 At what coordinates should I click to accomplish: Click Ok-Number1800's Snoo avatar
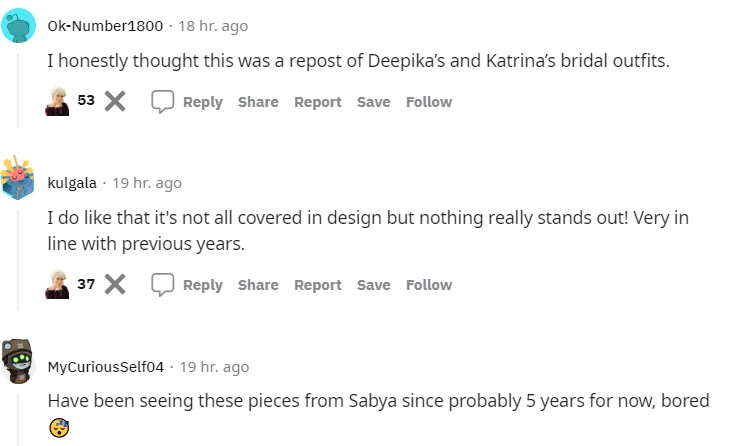click(x=19, y=26)
